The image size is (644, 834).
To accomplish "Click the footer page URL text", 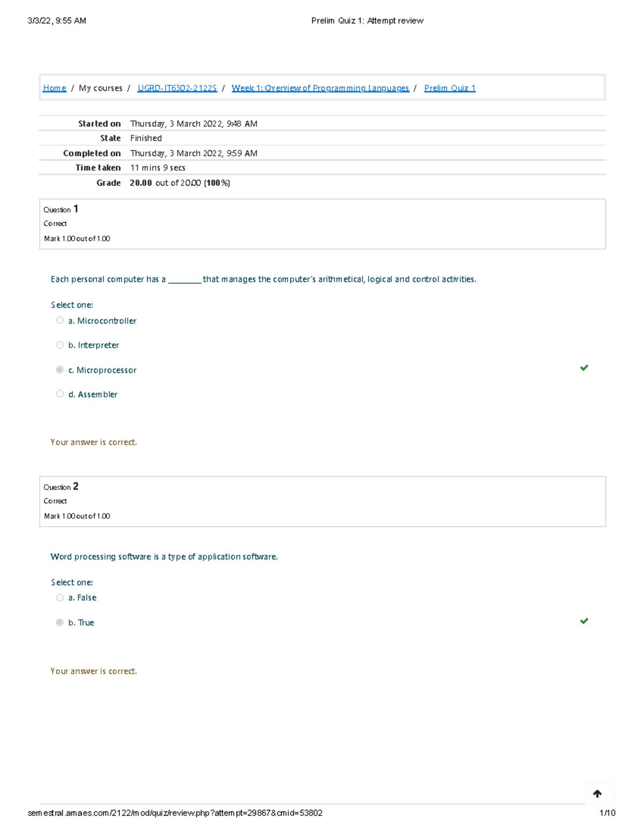I will 175,813.
